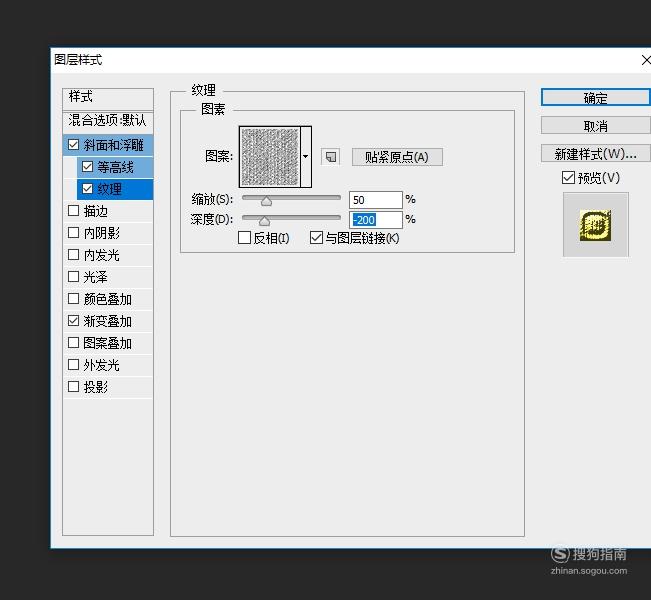The height and width of the screenshot is (600, 651).
Task: Click the 取消 button
Action: [596, 125]
